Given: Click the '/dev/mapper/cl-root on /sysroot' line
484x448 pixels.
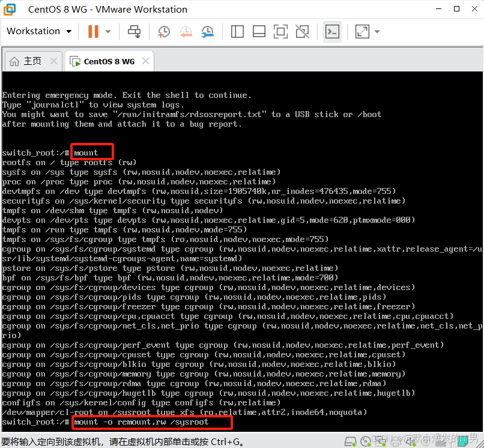Looking at the screenshot, I should tap(184, 412).
